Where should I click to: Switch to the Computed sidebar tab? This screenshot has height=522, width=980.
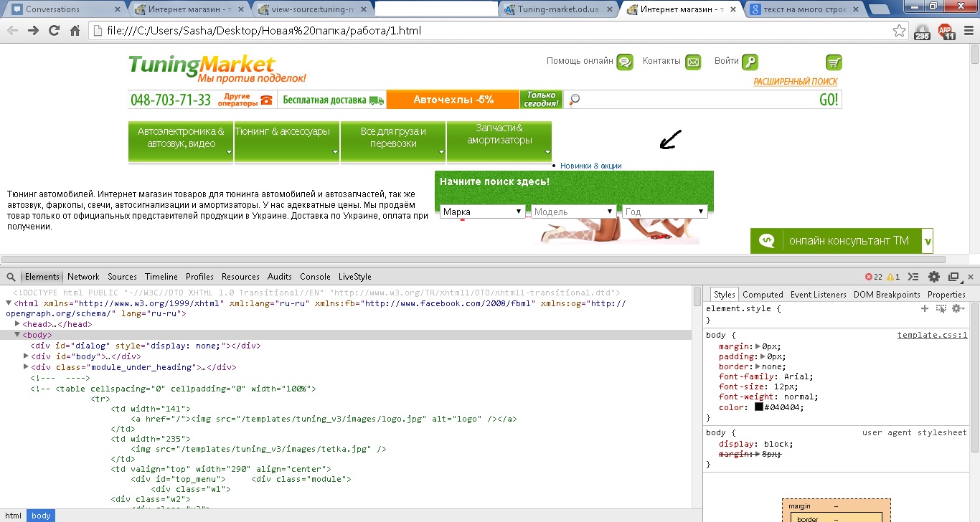[763, 295]
